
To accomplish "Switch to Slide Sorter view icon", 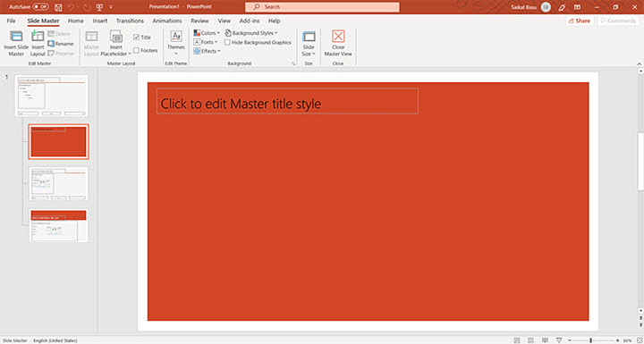I will [530, 340].
